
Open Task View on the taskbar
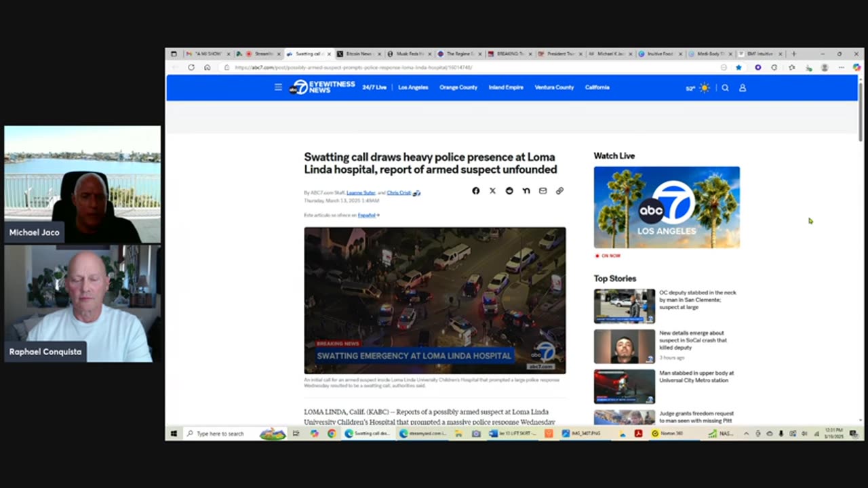(x=296, y=434)
